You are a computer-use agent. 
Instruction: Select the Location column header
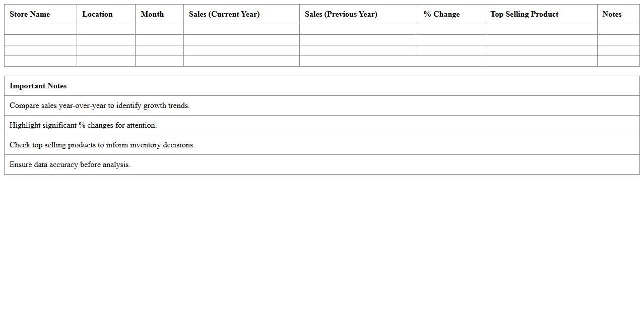pos(97,14)
